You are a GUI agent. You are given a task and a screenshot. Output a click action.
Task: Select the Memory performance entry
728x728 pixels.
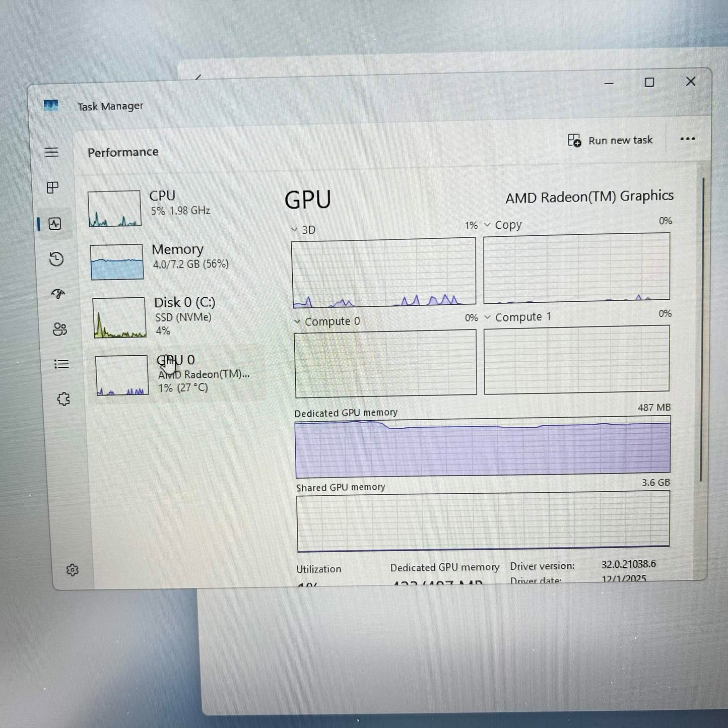[x=176, y=261]
